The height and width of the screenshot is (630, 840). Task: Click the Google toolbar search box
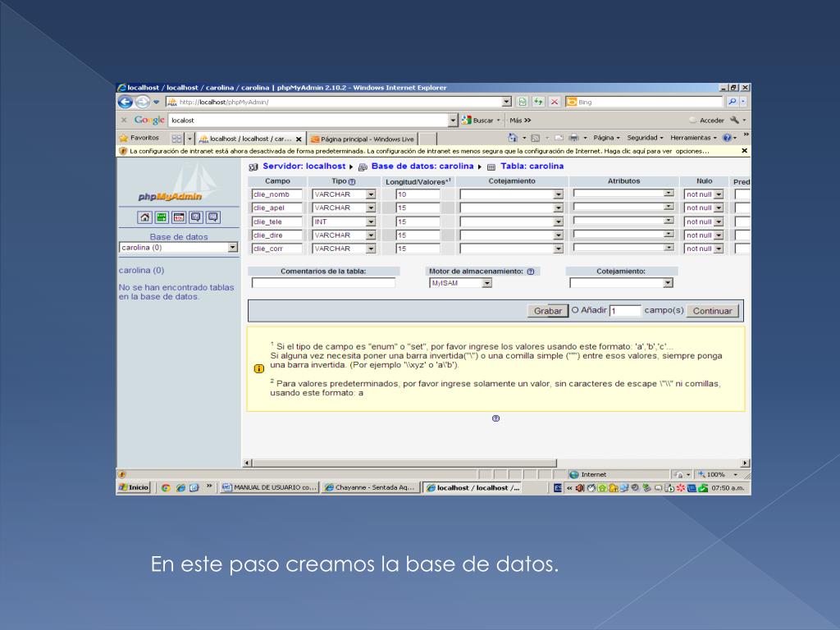(309, 121)
